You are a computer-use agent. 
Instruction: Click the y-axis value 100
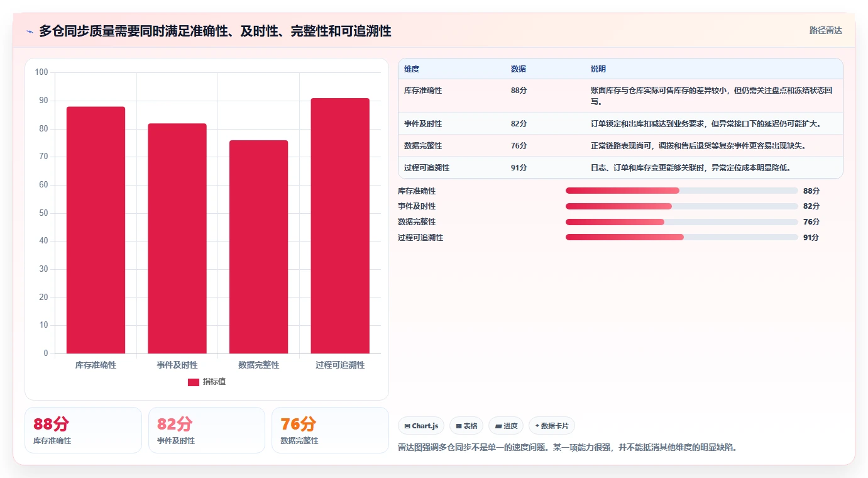41,72
